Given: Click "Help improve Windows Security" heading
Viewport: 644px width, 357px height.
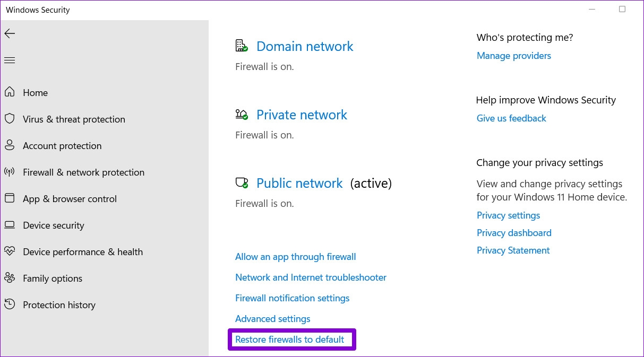Looking at the screenshot, I should click(546, 100).
